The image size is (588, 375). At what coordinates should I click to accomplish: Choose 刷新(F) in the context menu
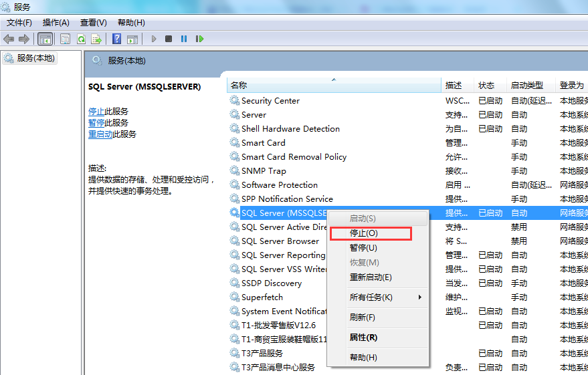379,318
